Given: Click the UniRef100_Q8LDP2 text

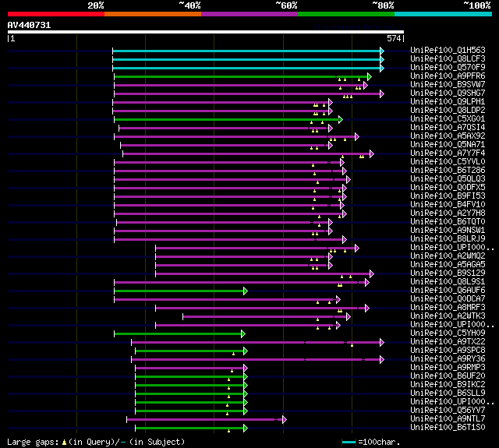Looking at the screenshot, I should pyautogui.click(x=448, y=111).
